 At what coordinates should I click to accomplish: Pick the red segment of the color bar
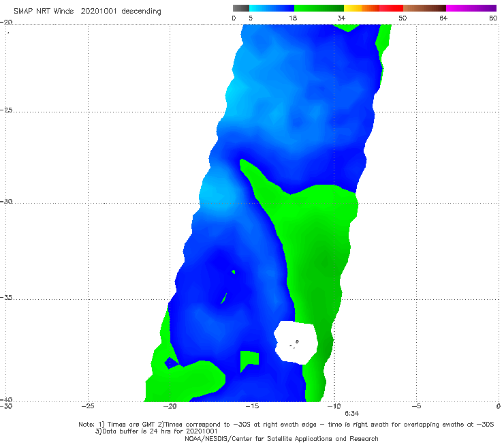coord(391,8)
